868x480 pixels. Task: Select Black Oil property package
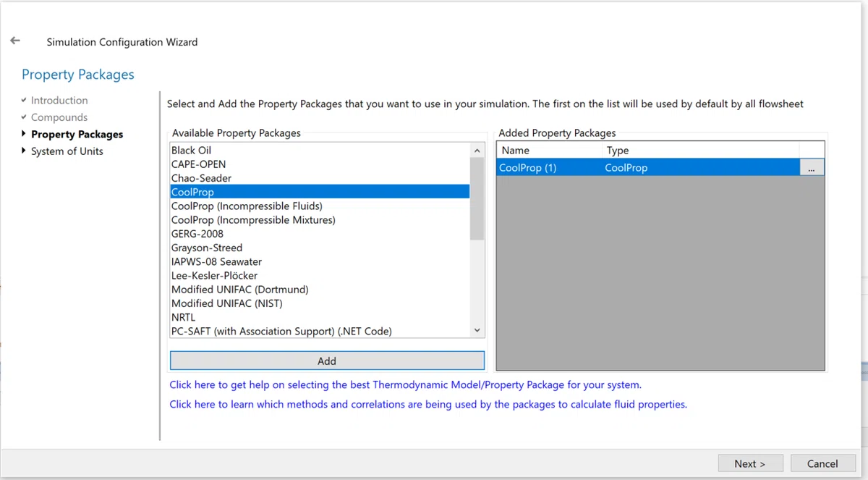click(x=320, y=151)
